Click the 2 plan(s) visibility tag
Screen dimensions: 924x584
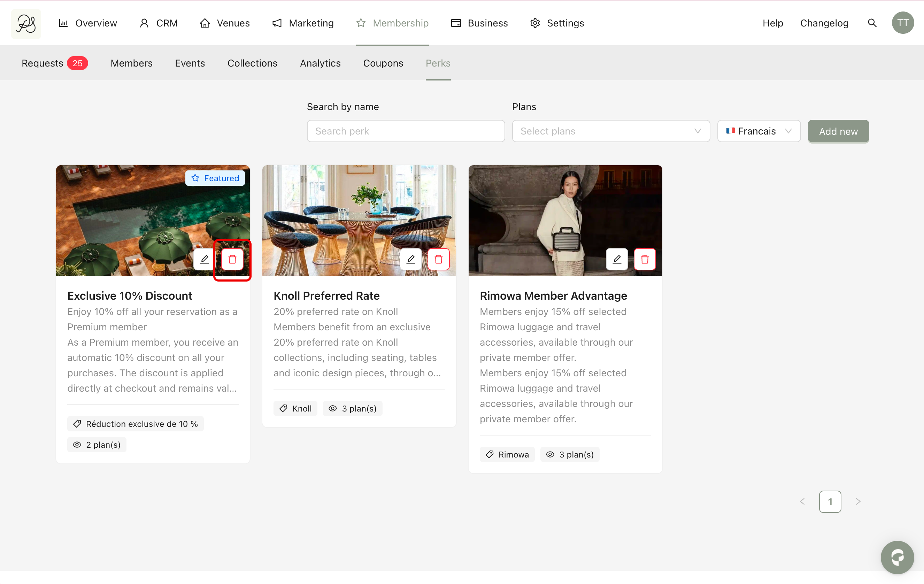pos(97,445)
